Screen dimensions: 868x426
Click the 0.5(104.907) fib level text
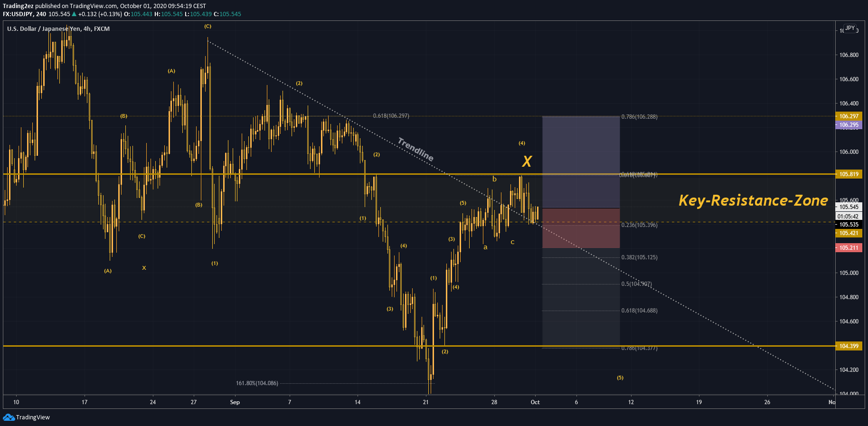(x=637, y=284)
